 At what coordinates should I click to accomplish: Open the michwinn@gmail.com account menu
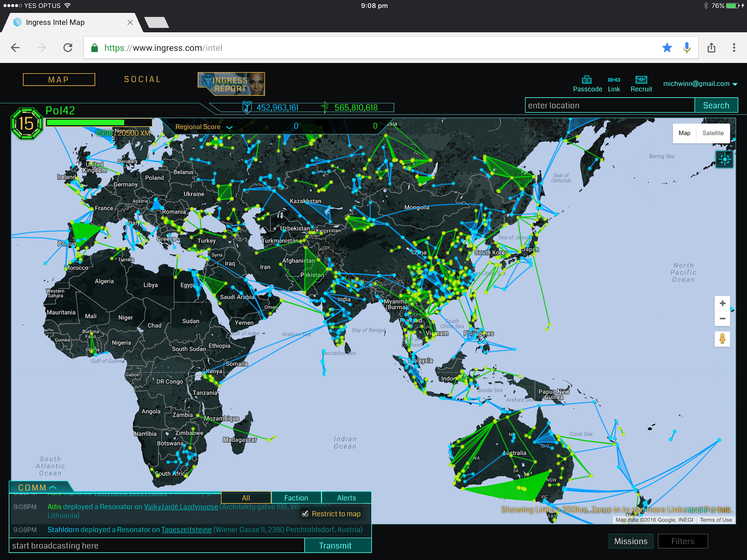[700, 84]
